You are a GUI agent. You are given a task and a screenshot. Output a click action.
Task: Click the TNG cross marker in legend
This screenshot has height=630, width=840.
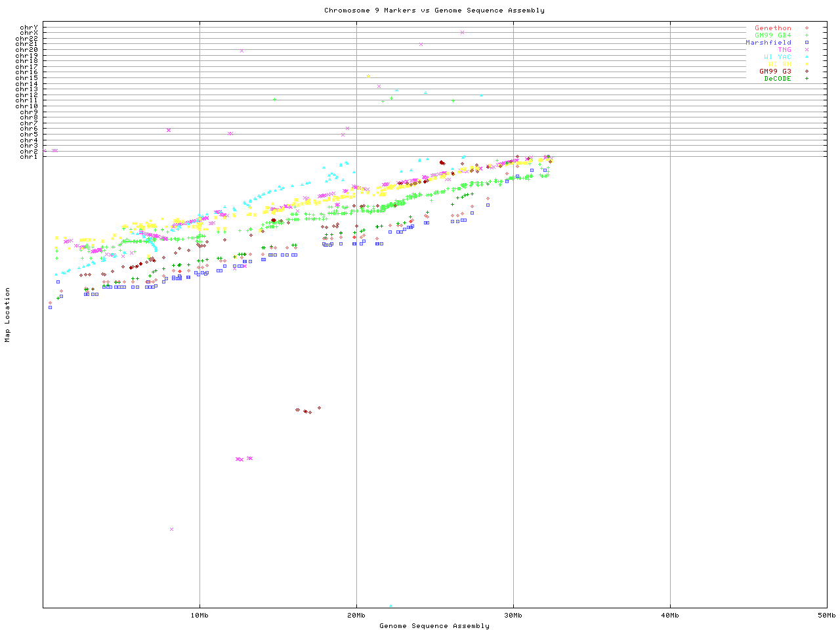click(x=807, y=50)
